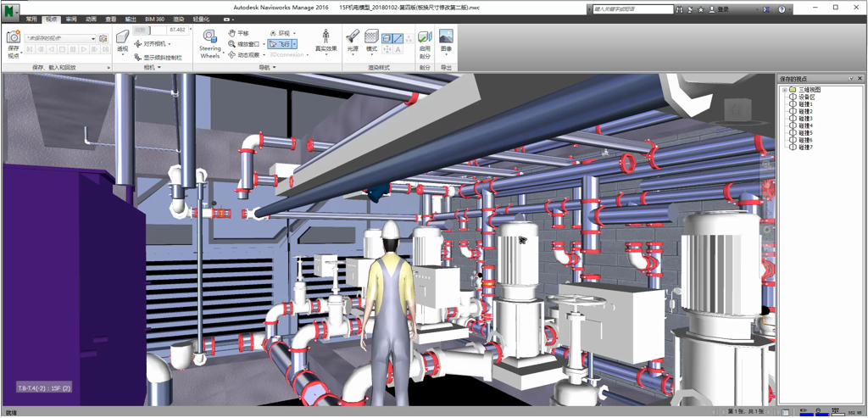This screenshot has width=868, height=418.
Task: Click the Lighting (光源) flashlight icon
Action: (x=353, y=36)
